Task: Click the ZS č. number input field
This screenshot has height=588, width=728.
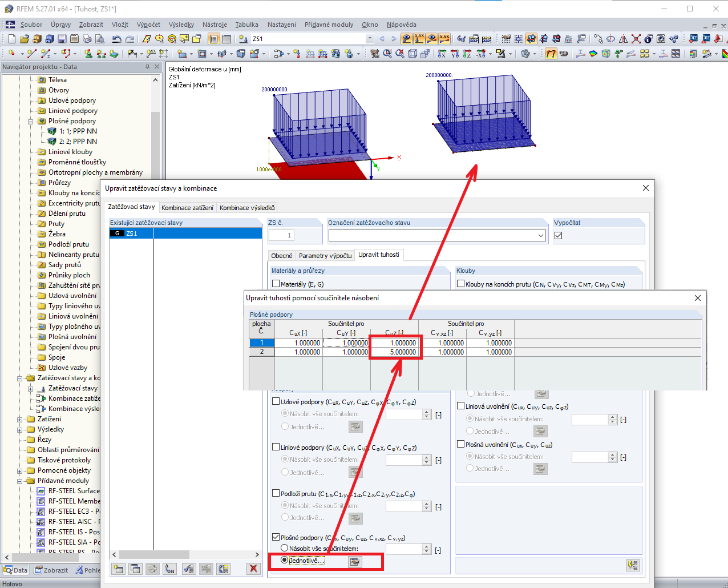Action: point(282,235)
